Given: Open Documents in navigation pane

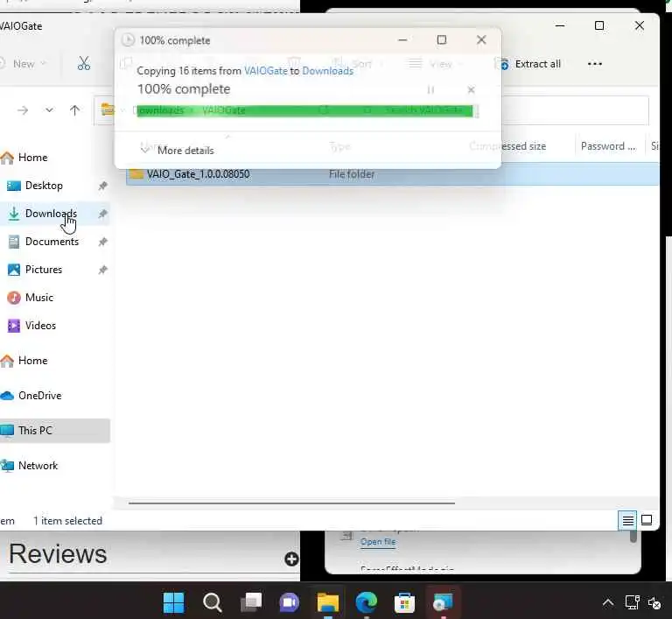Looking at the screenshot, I should (x=52, y=242).
